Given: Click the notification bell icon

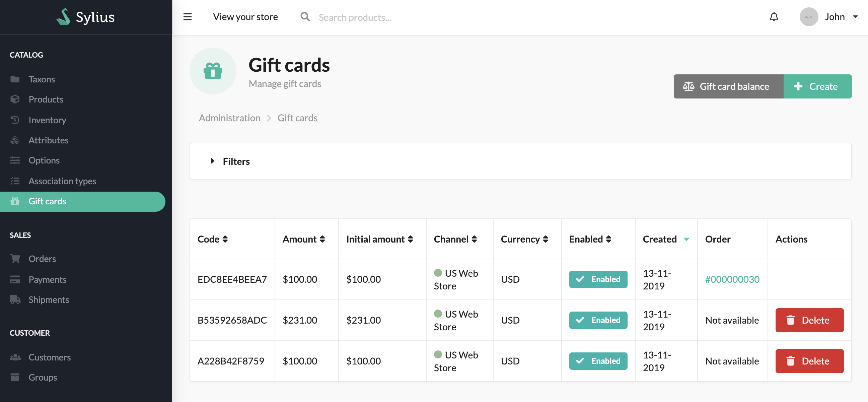Looking at the screenshot, I should point(773,17).
